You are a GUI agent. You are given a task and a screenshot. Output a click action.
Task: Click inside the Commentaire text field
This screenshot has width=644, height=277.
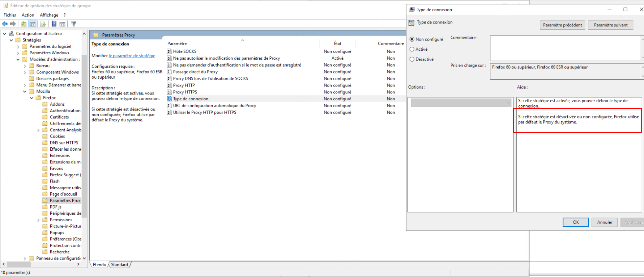click(564, 48)
